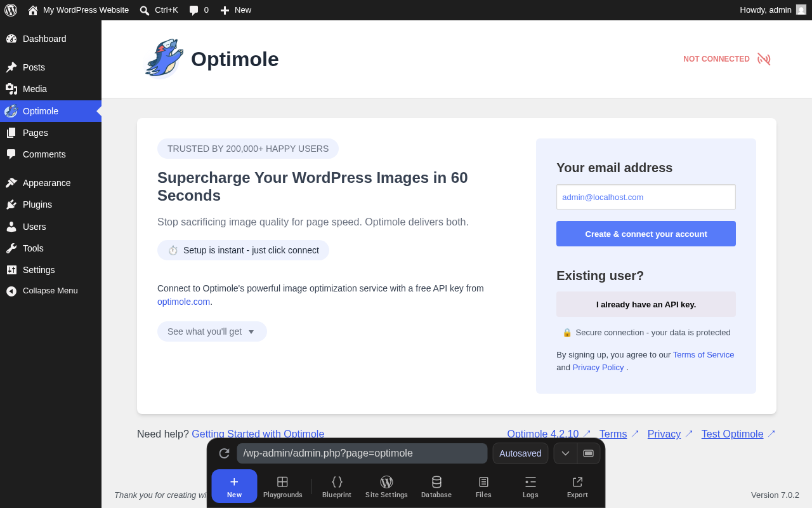Expand See what you'll get
Screen dimensions: 812x508
[x=212, y=331]
